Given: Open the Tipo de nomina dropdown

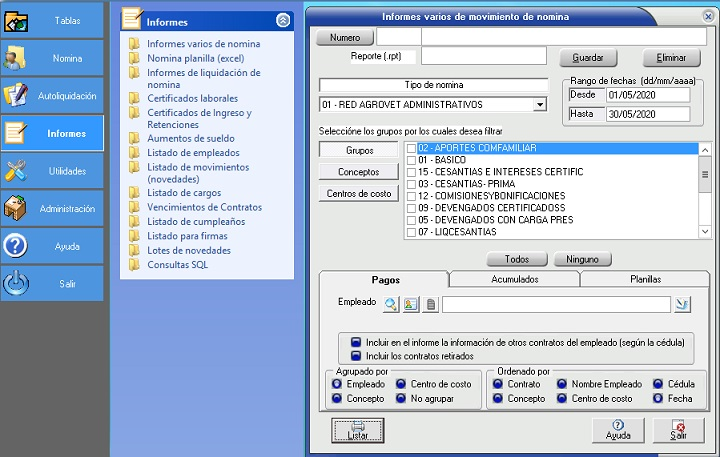Looking at the screenshot, I should click(540, 105).
